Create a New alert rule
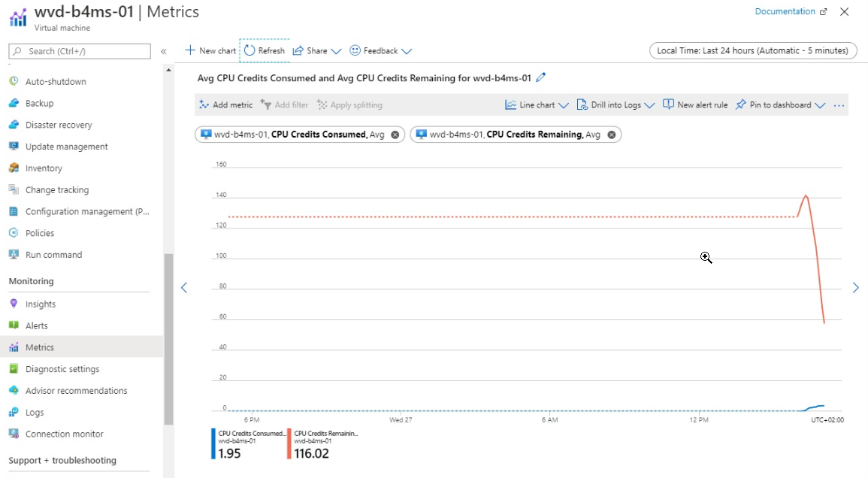The width and height of the screenshot is (868, 478). (x=695, y=104)
